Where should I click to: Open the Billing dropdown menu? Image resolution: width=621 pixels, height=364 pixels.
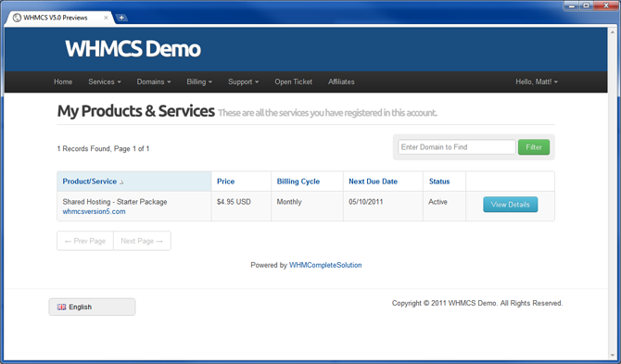199,82
